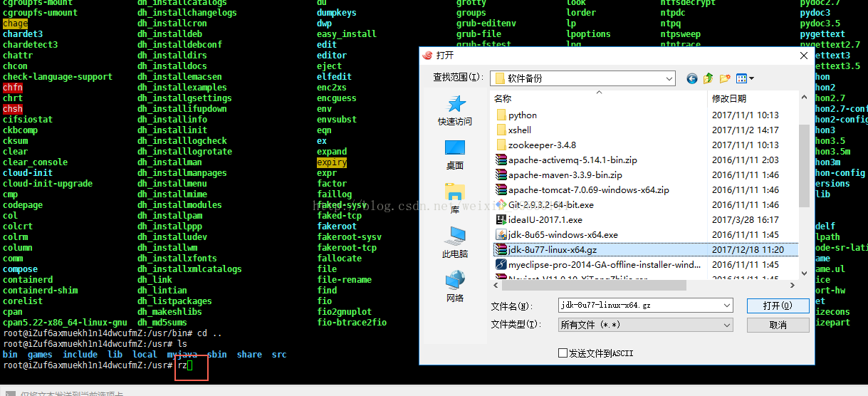The image size is (868, 396).
Task: Select date 2016/11/11 2:03 cell
Action: (746, 160)
